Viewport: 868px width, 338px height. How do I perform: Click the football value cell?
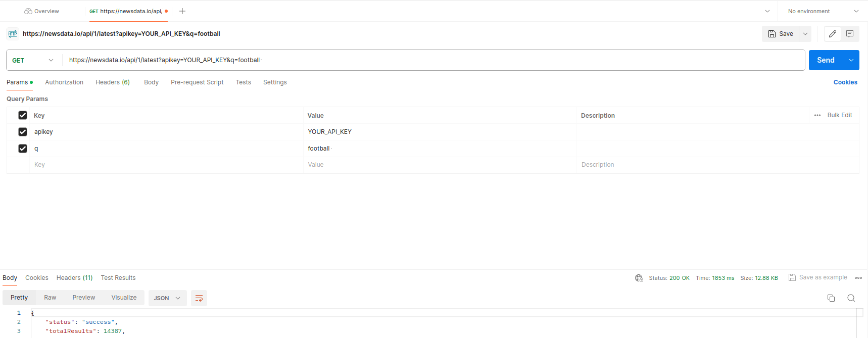pyautogui.click(x=440, y=149)
